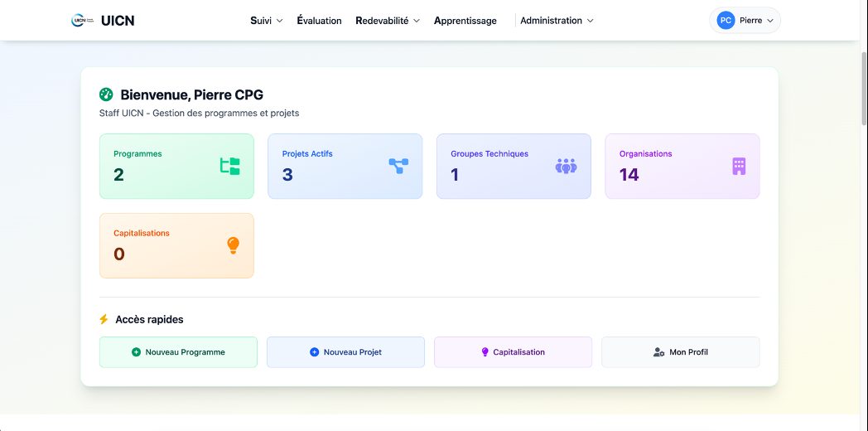
Task: Open the Programmes stat card label
Action: coord(137,153)
